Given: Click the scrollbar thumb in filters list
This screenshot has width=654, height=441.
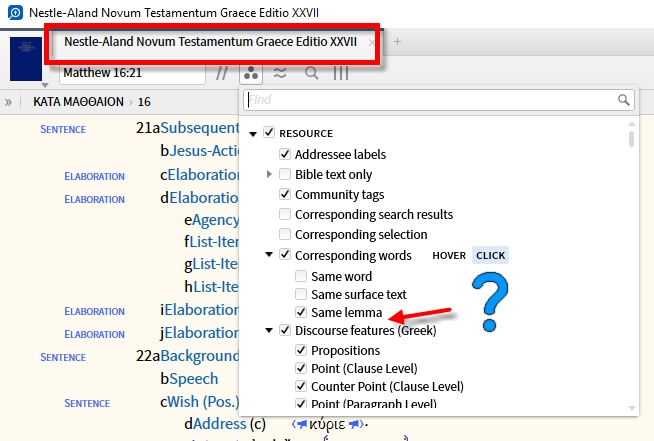Looking at the screenshot, I should [x=631, y=139].
